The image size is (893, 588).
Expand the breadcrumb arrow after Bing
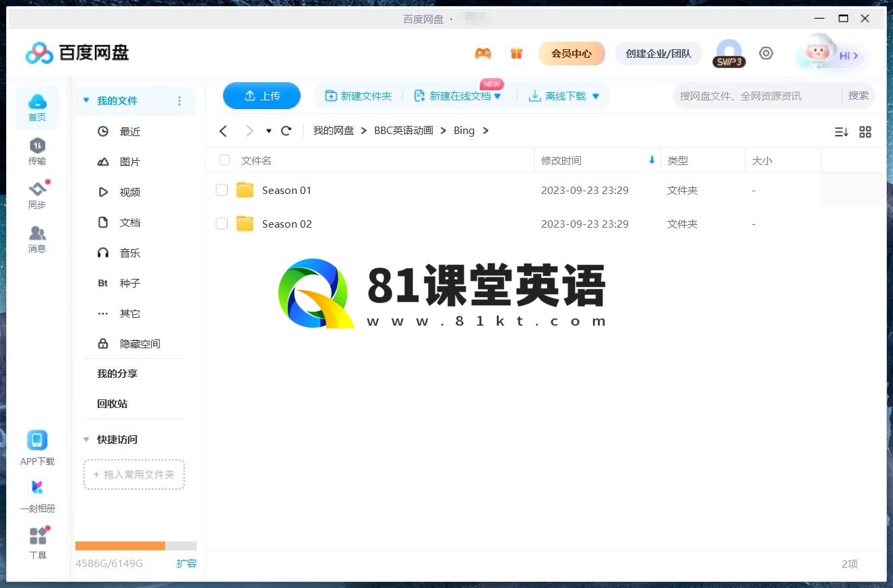485,131
